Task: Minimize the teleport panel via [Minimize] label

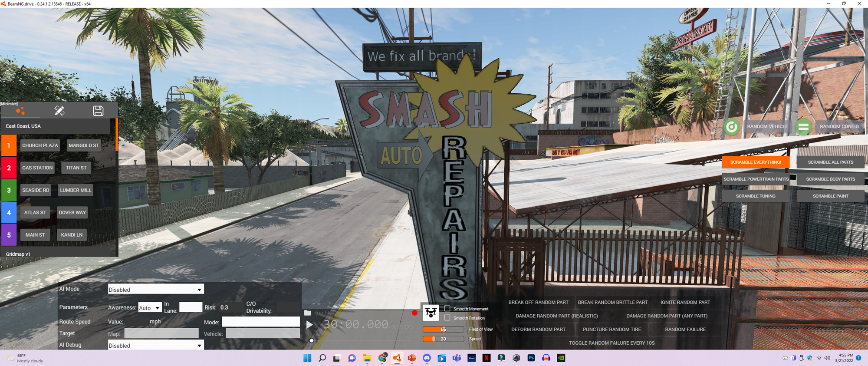Action: (9, 104)
